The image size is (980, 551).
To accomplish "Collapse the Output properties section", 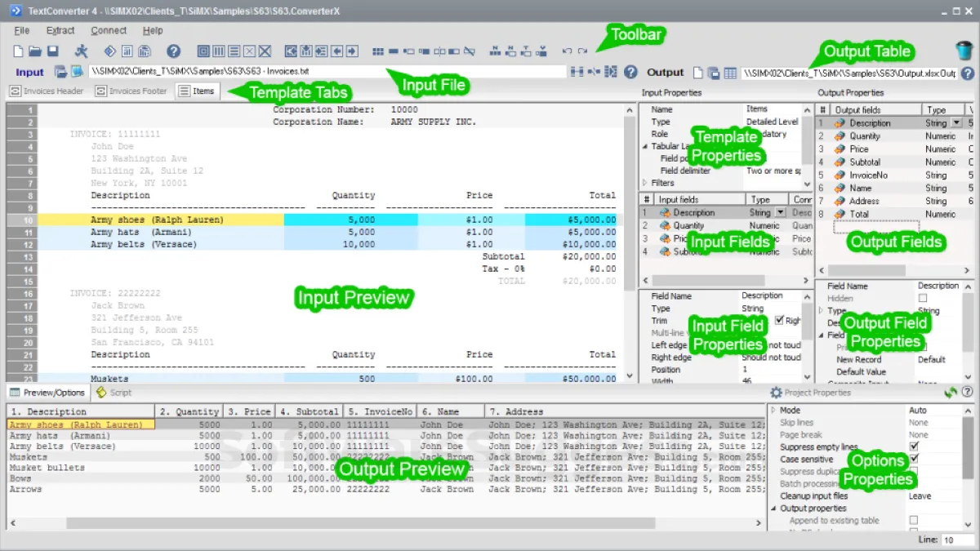I will [x=773, y=509].
